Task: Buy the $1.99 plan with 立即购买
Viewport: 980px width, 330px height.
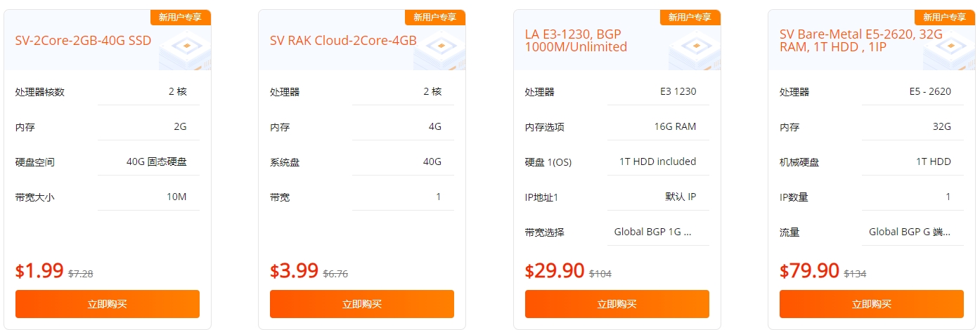Action: (x=108, y=304)
